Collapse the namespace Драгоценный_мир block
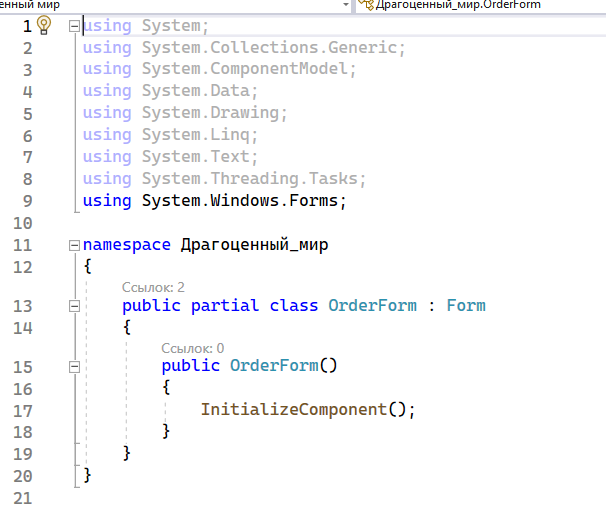The image size is (606, 518). [x=74, y=245]
